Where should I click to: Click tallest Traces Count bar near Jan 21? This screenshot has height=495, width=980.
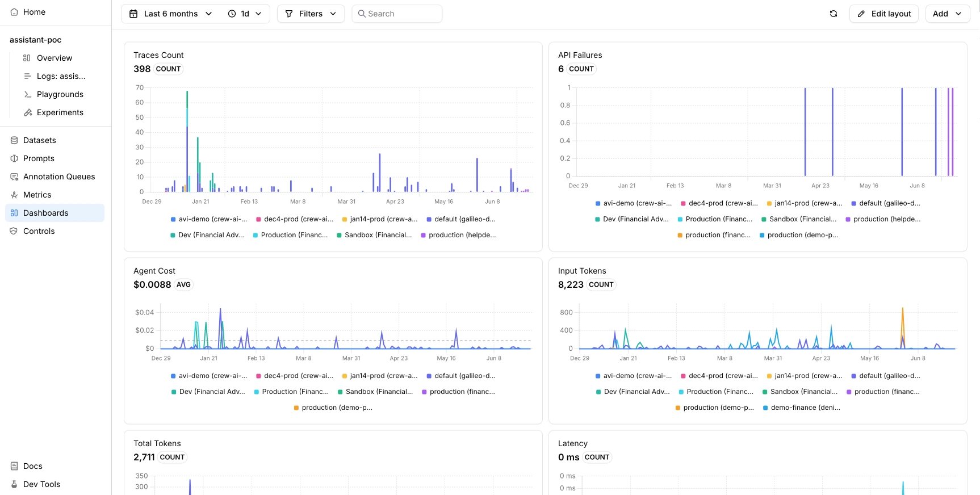187,141
